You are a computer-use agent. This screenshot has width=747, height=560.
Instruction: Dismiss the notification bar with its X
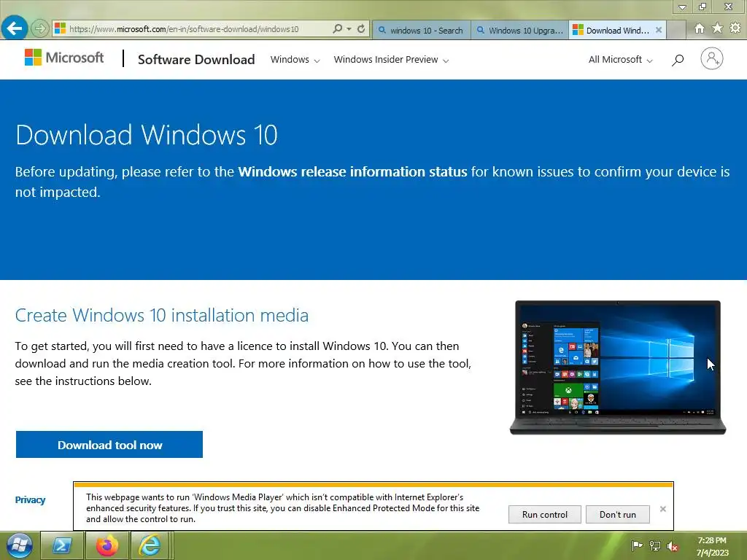pyautogui.click(x=662, y=509)
